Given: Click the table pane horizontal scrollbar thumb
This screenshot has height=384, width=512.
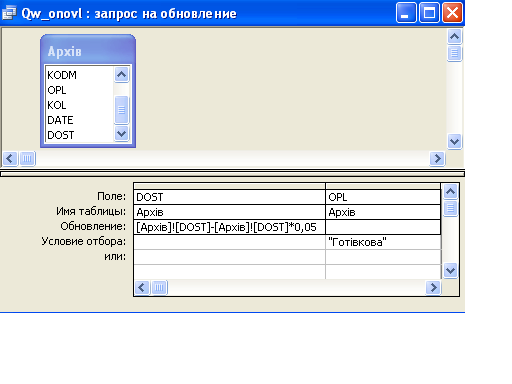Looking at the screenshot, I should point(27,158).
